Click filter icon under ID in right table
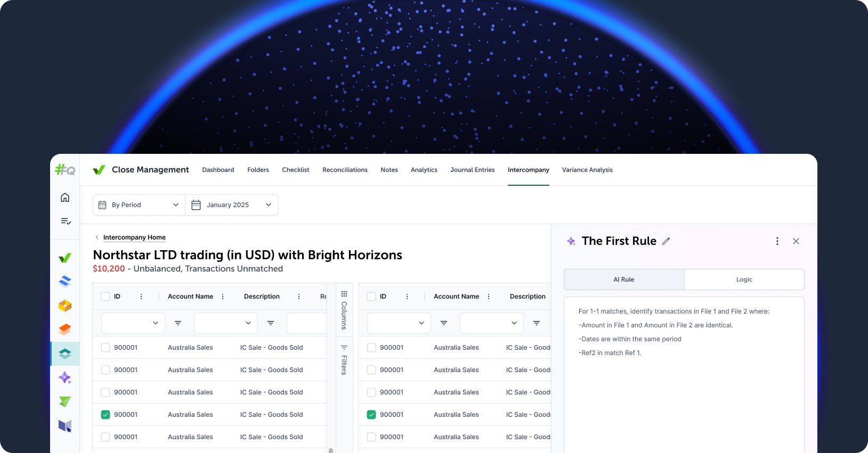Screen dimensions: 868x453 click(x=444, y=323)
